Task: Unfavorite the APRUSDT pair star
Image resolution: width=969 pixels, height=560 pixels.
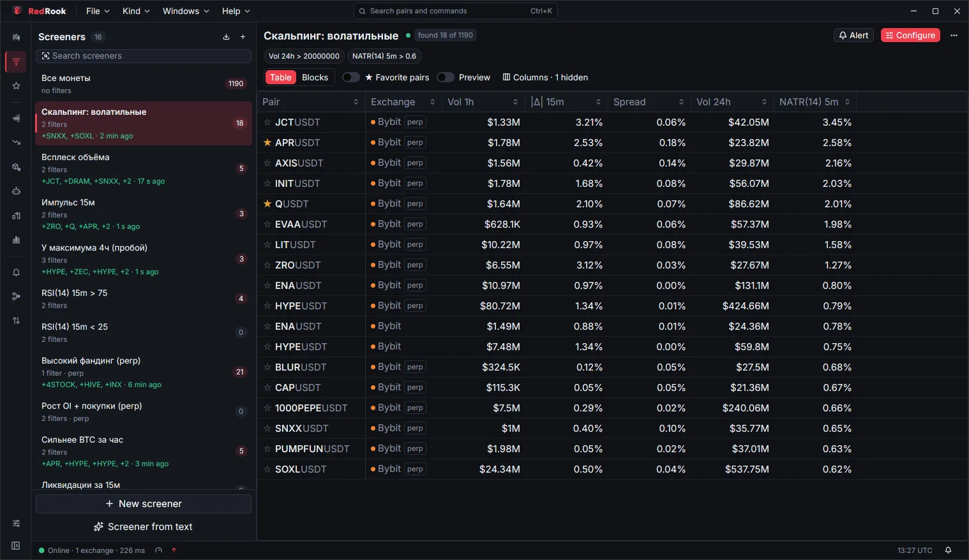Action: point(267,143)
